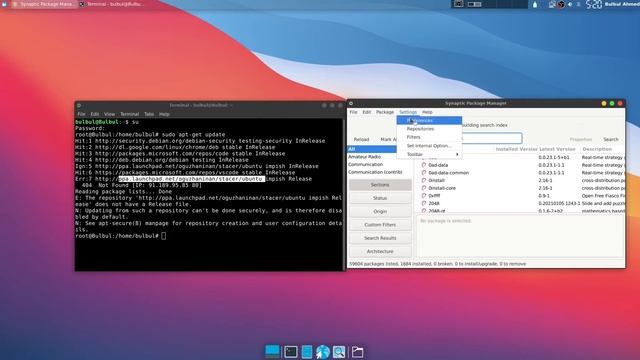Open Edit menu in Terminal window
The height and width of the screenshot is (360, 640).
tap(95, 114)
